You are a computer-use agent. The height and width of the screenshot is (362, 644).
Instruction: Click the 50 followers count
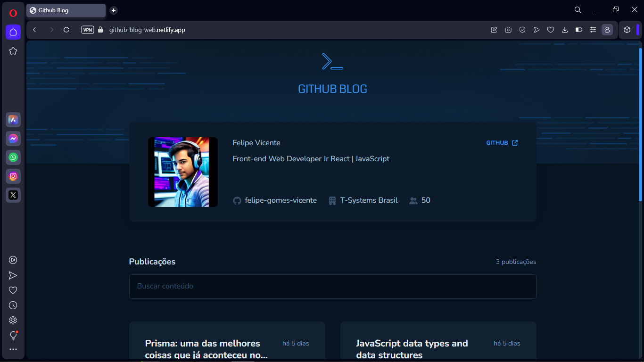pyautogui.click(x=426, y=200)
